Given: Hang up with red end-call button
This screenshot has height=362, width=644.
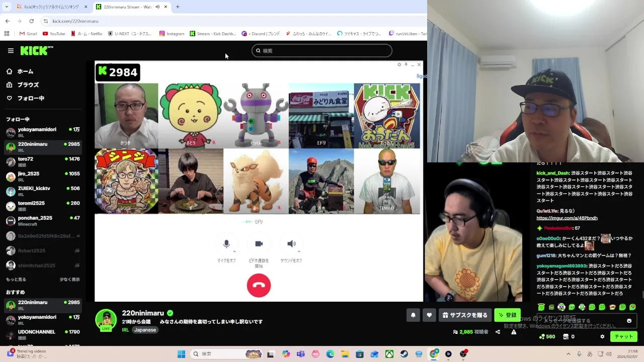Looking at the screenshot, I should point(259,285).
